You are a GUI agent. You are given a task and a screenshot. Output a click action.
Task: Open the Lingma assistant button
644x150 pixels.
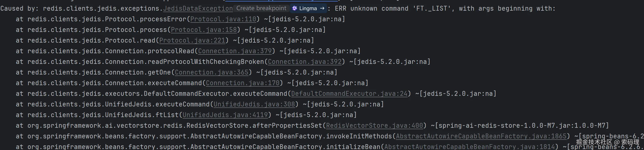click(x=308, y=8)
